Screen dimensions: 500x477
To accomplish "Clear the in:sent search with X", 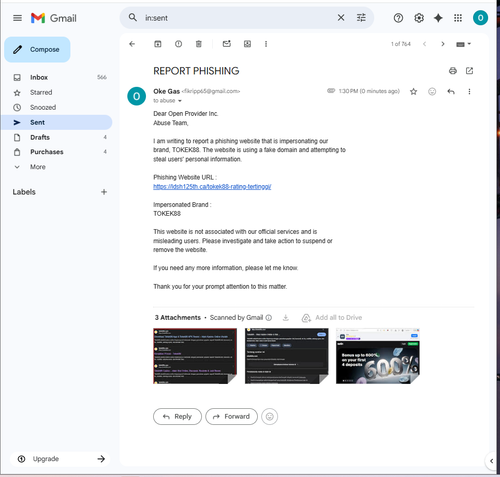I will 341,18.
